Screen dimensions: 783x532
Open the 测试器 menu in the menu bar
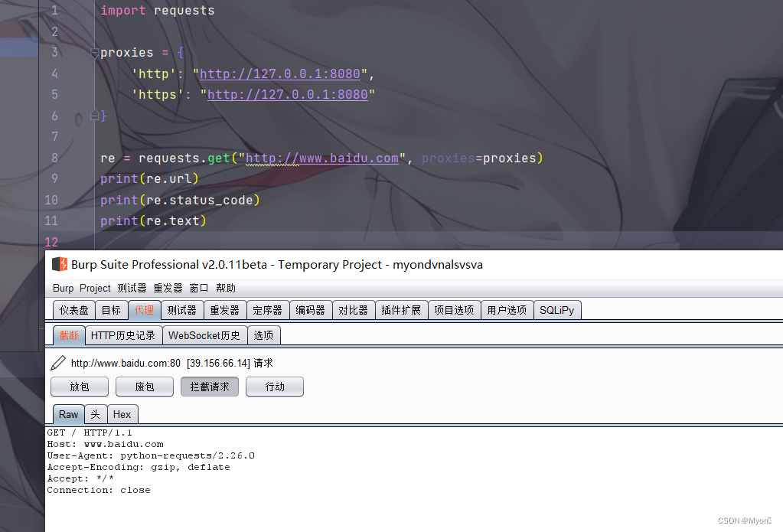tap(132, 289)
